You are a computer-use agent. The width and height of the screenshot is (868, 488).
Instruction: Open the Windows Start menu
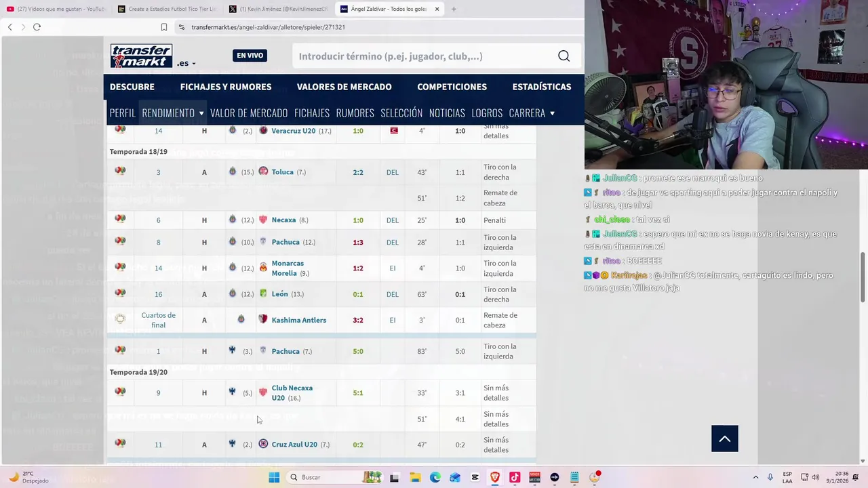274,477
